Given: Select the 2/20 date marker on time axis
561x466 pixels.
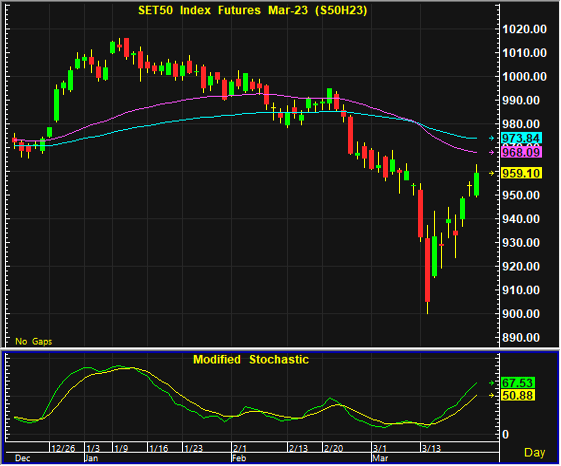Looking at the screenshot, I should 333,448.
